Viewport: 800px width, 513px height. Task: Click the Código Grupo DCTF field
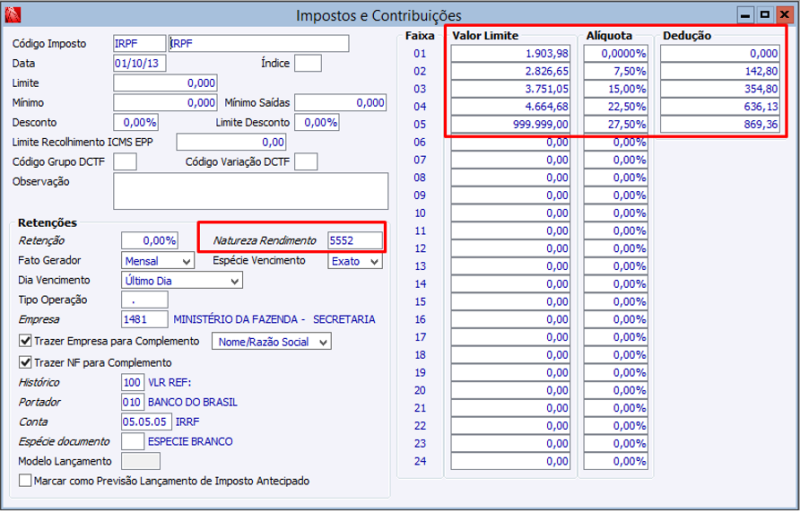tap(125, 162)
